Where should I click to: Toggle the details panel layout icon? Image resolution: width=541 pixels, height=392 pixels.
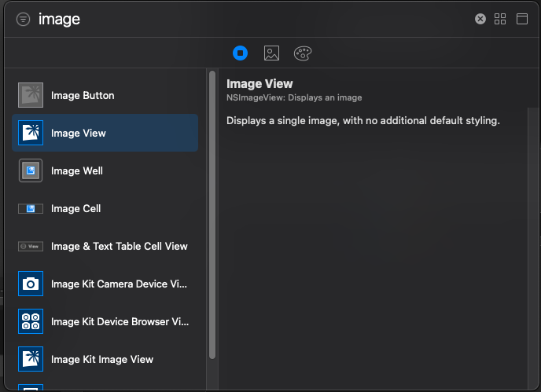click(x=521, y=19)
